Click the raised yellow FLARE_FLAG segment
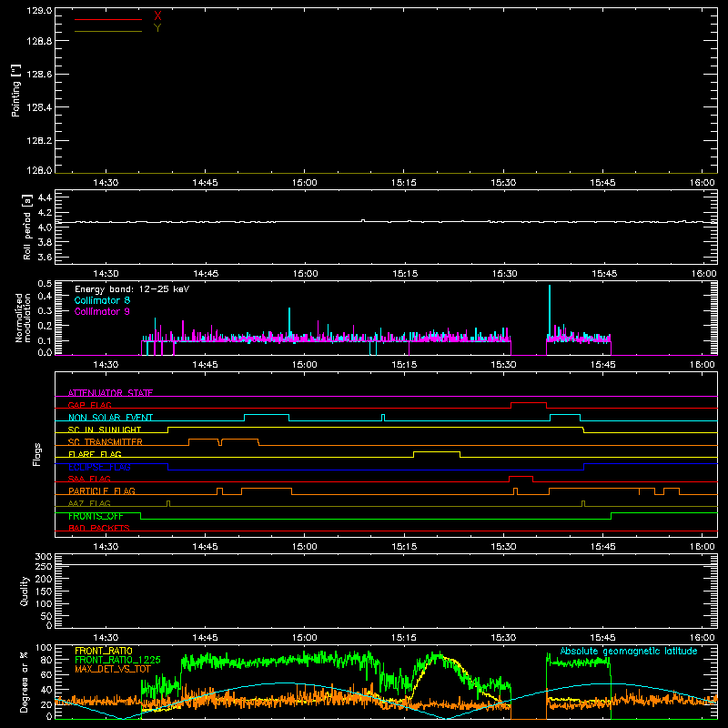This screenshot has height=728, width=728. (x=437, y=451)
